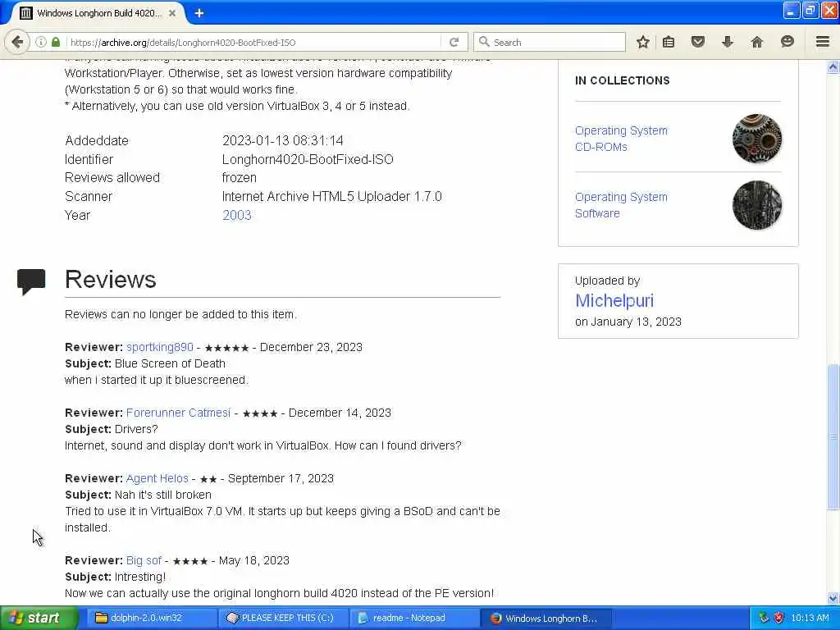Open the Hello chat smiley icon
The image size is (840, 630).
click(x=787, y=42)
